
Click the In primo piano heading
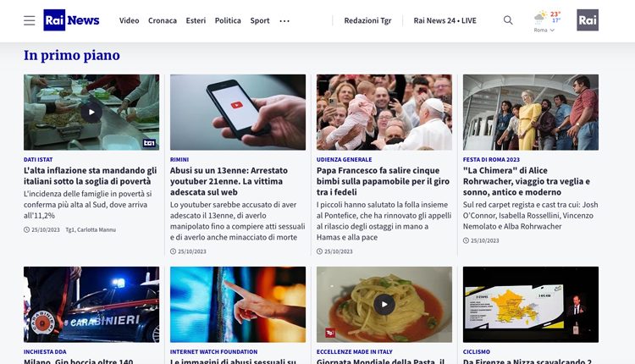(x=72, y=56)
